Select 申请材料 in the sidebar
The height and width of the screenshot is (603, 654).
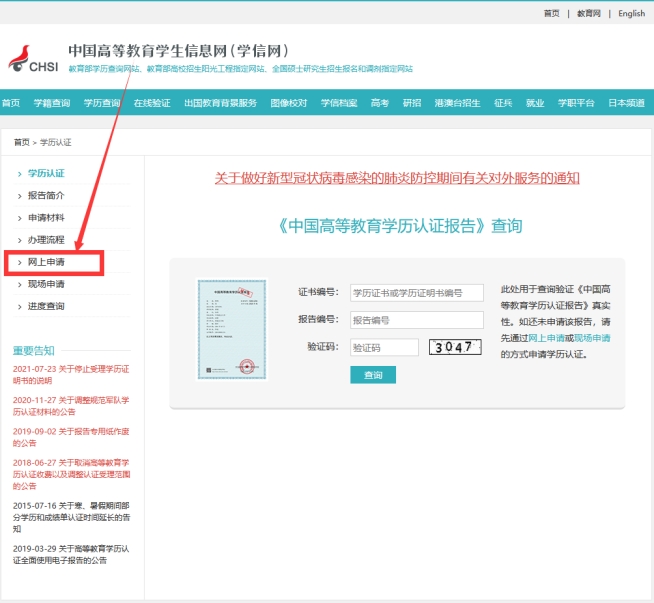[46, 217]
